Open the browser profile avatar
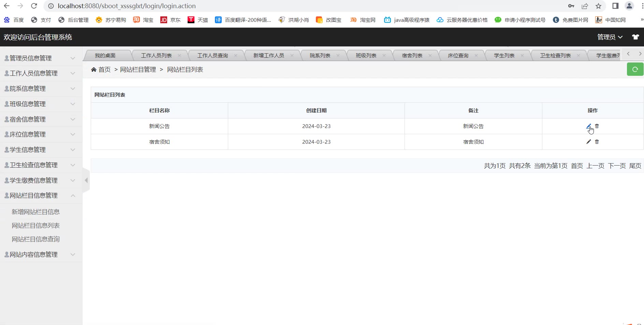Image resolution: width=644 pixels, height=325 pixels. click(629, 6)
